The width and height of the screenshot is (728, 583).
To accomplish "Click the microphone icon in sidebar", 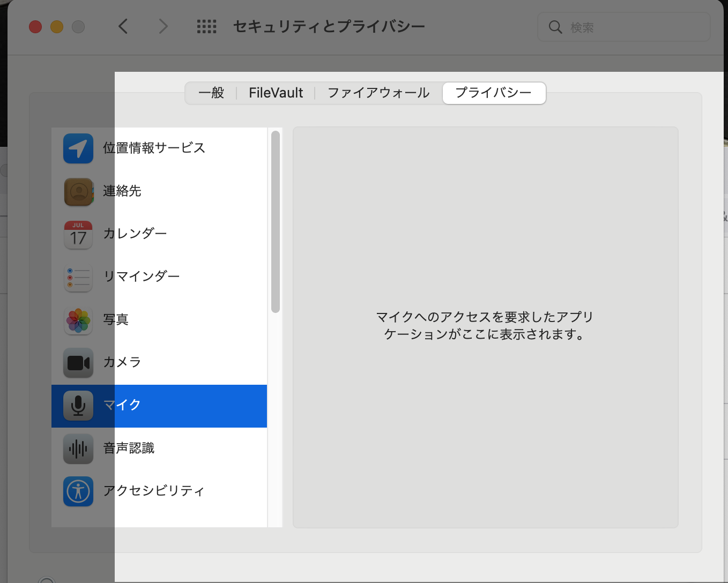I will 78,406.
